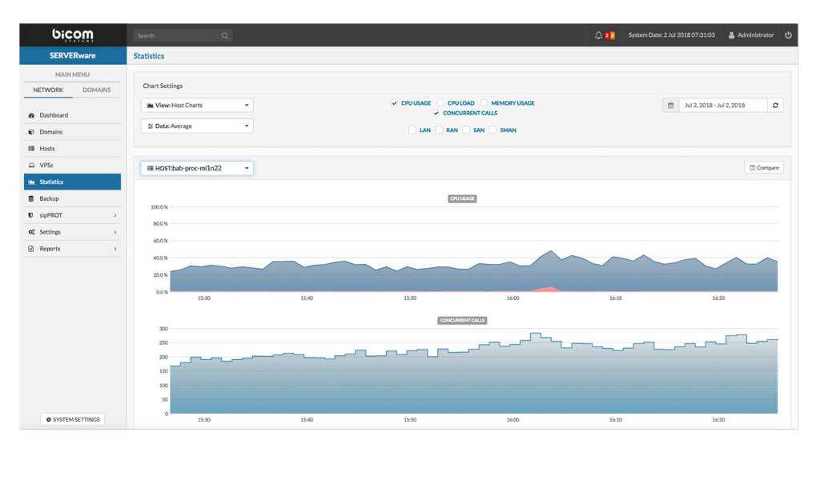The width and height of the screenshot is (820, 504).
Task: Open SYSTEM SETTINGS button
Action: point(72,419)
